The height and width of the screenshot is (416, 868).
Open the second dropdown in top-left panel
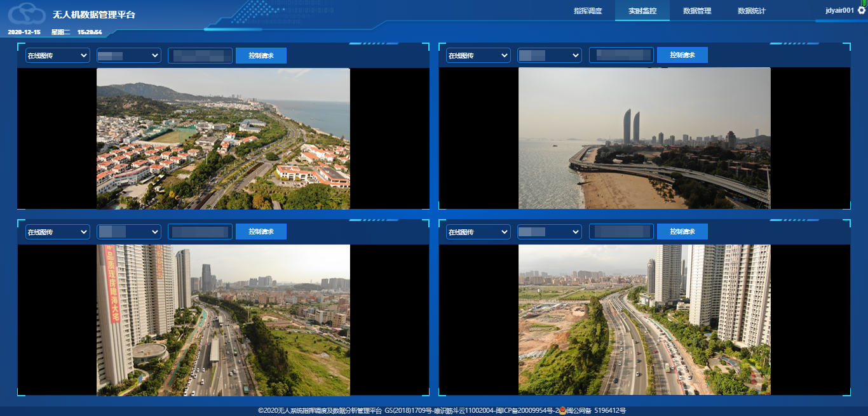[128, 56]
